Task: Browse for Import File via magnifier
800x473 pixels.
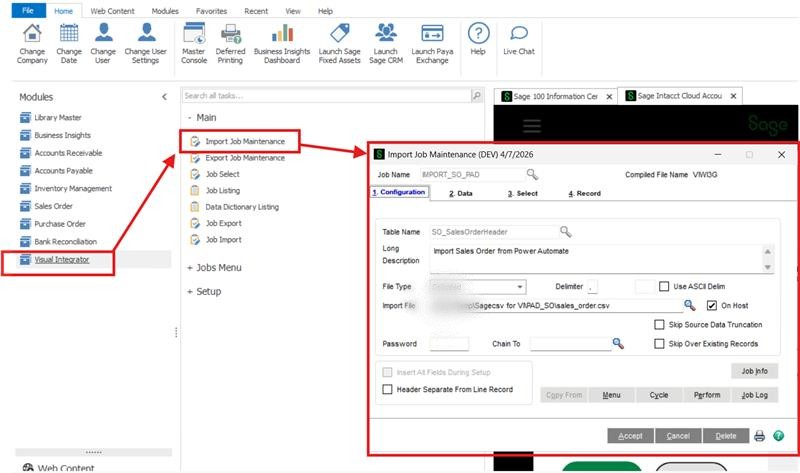Action: (x=689, y=305)
